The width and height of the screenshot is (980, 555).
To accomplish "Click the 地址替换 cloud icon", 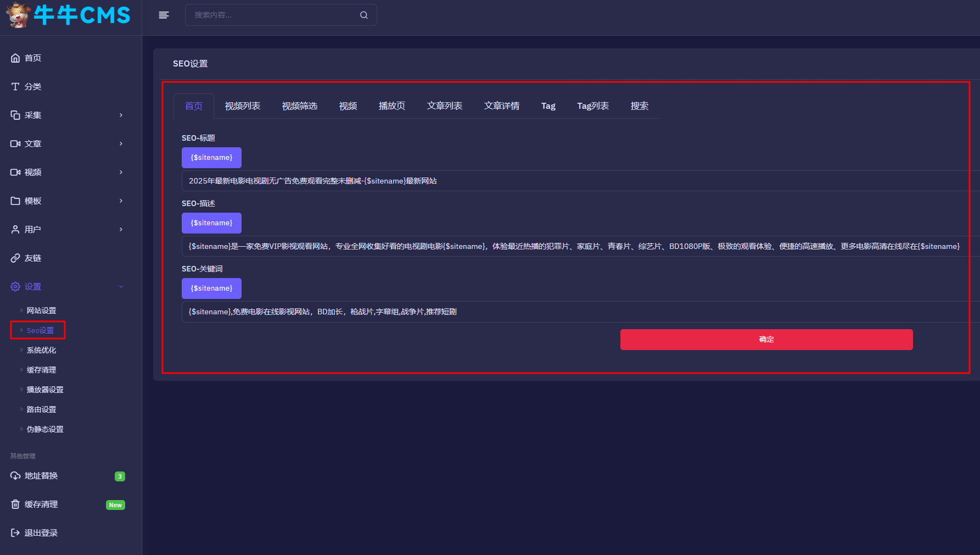I will click(x=15, y=475).
